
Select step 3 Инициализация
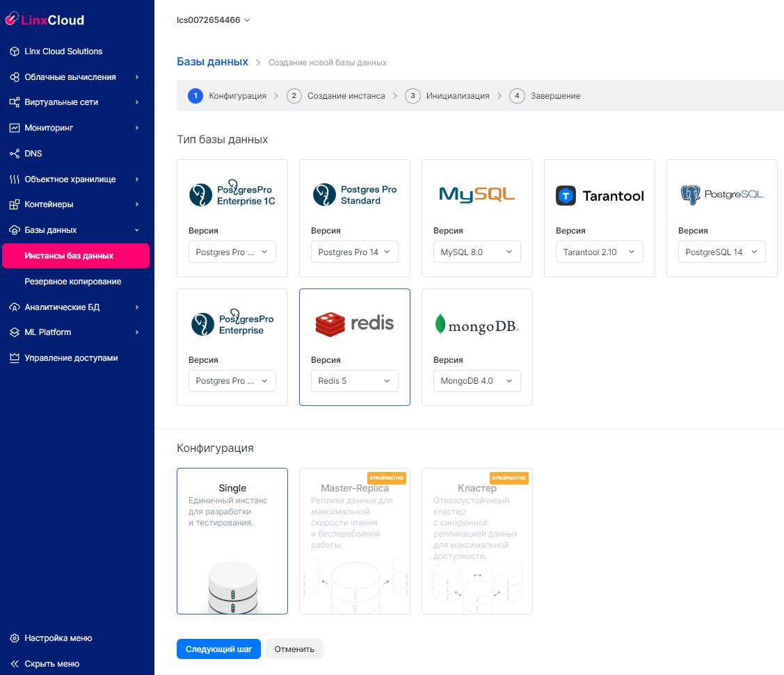[447, 95]
